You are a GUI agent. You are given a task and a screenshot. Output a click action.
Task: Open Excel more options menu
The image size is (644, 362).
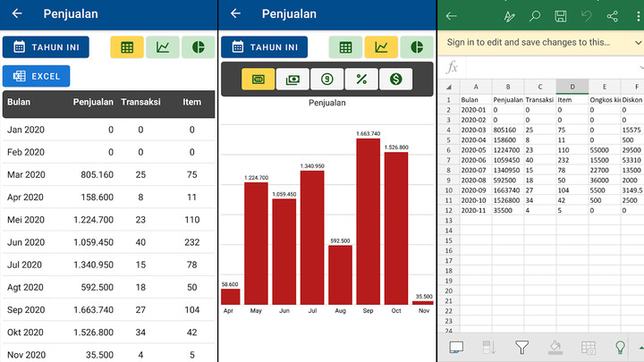coord(638,16)
